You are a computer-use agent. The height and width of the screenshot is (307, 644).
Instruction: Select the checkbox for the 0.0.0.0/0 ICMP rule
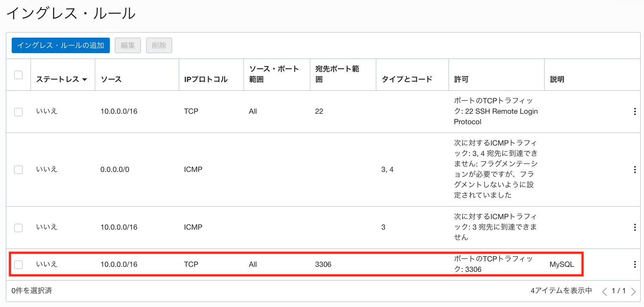pos(18,169)
